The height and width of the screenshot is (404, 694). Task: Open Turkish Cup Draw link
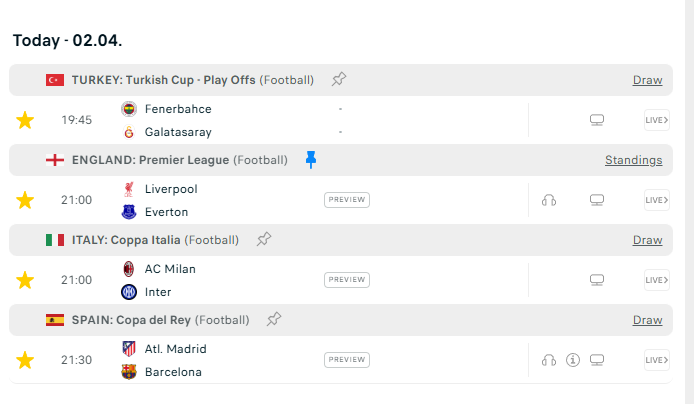tap(648, 80)
